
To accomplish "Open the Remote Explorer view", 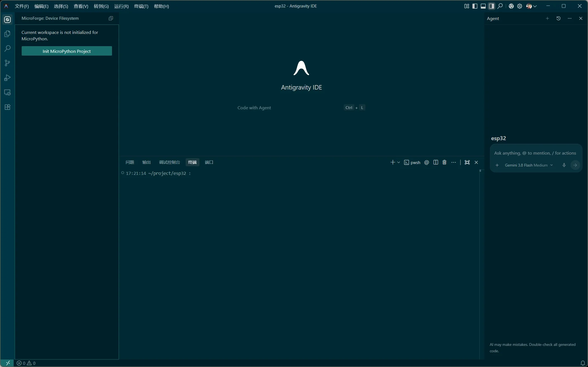I will (x=8, y=93).
